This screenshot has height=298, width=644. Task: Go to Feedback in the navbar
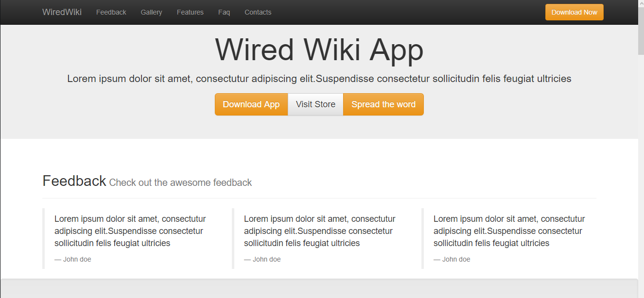pyautogui.click(x=111, y=12)
